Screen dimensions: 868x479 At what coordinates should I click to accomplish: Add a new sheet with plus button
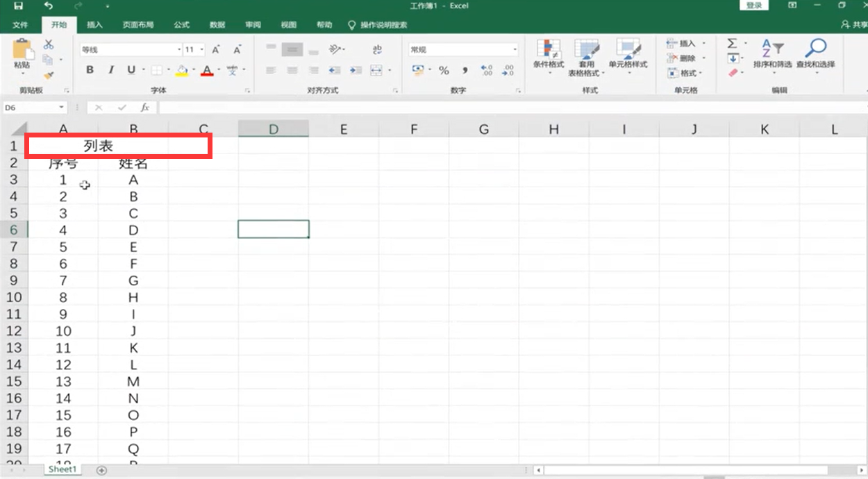tap(101, 471)
